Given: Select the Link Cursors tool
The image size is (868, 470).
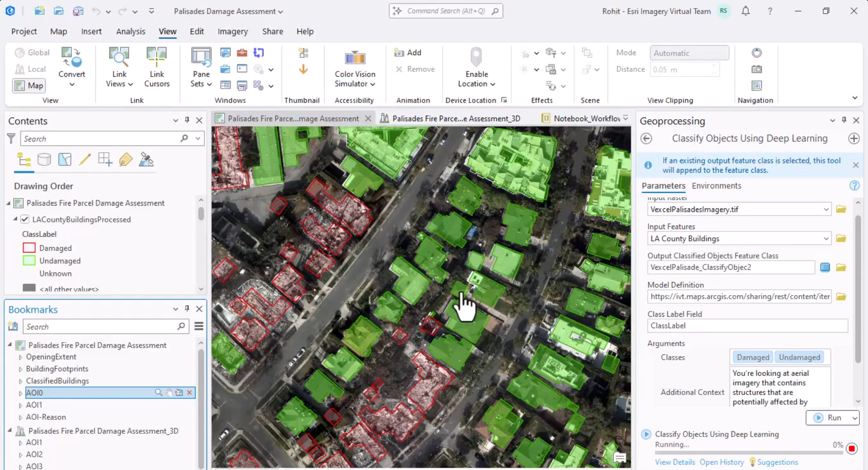Looking at the screenshot, I should point(156,68).
